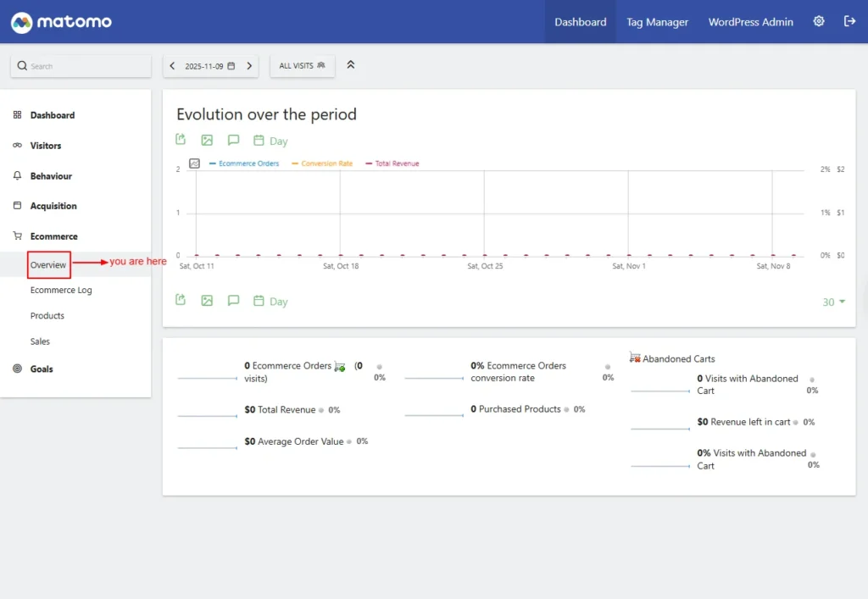868x599 pixels.
Task: Open annotations icon above the chart
Action: point(233,140)
